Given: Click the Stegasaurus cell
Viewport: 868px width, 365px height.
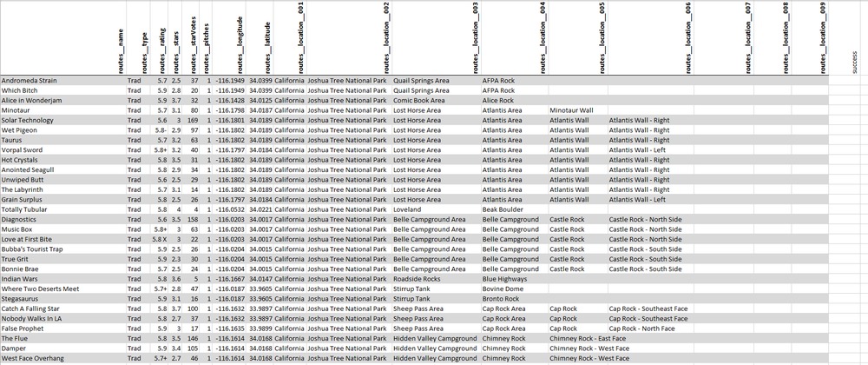Looking at the screenshot, I should (x=63, y=299).
